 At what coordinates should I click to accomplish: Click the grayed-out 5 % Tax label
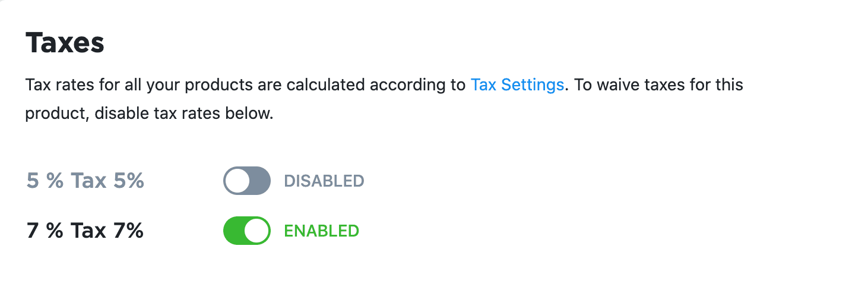pos(85,181)
